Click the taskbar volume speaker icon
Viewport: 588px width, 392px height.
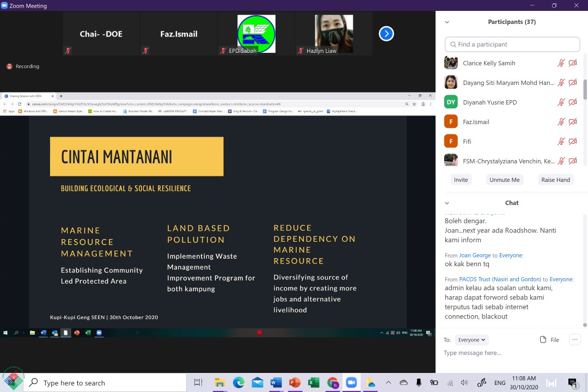(464, 383)
